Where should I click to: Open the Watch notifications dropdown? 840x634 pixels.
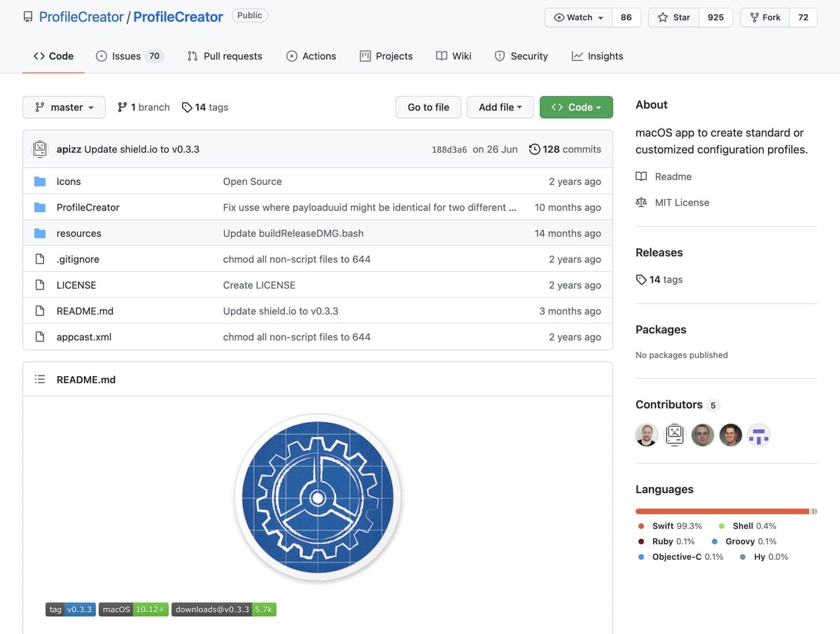pos(578,18)
